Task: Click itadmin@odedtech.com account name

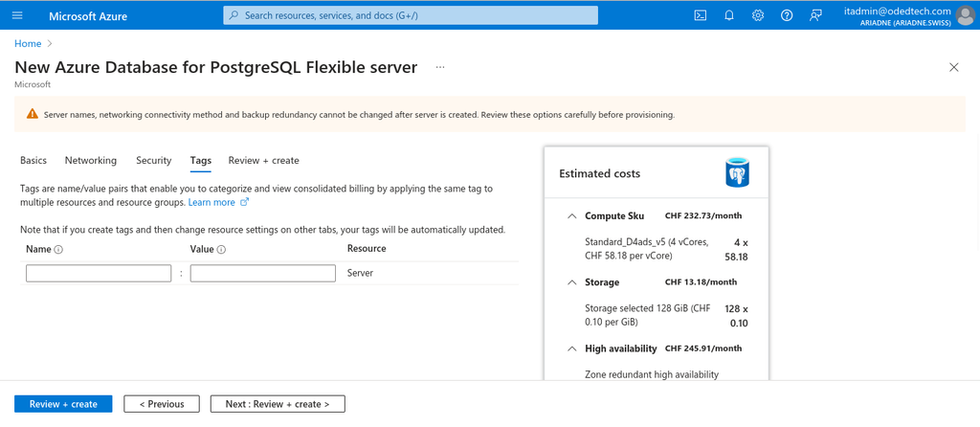Action: (898, 11)
